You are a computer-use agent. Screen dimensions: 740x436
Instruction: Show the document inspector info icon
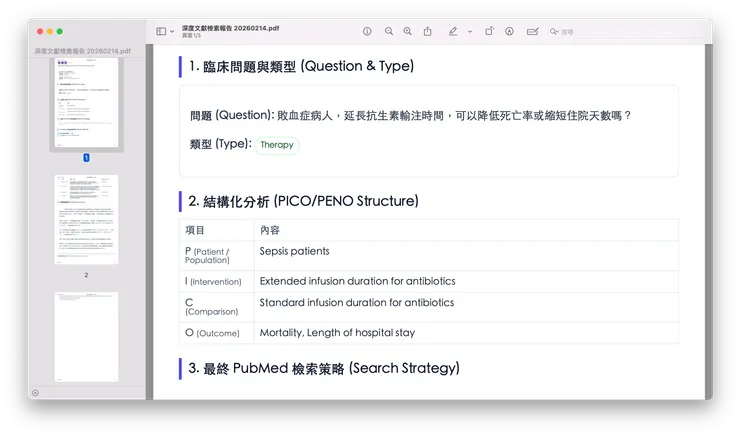[x=367, y=32]
